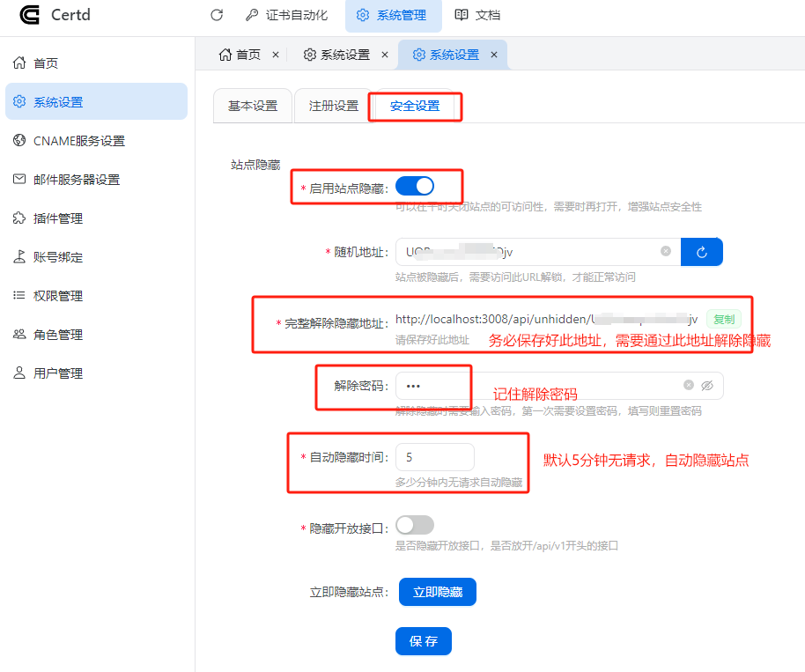Open 插件管理 in the sidebar
The height and width of the screenshot is (672, 805).
point(58,218)
